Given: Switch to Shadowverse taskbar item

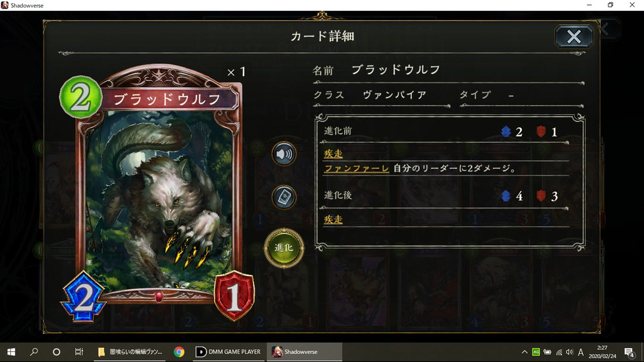Looking at the screenshot, I should [x=305, y=352].
